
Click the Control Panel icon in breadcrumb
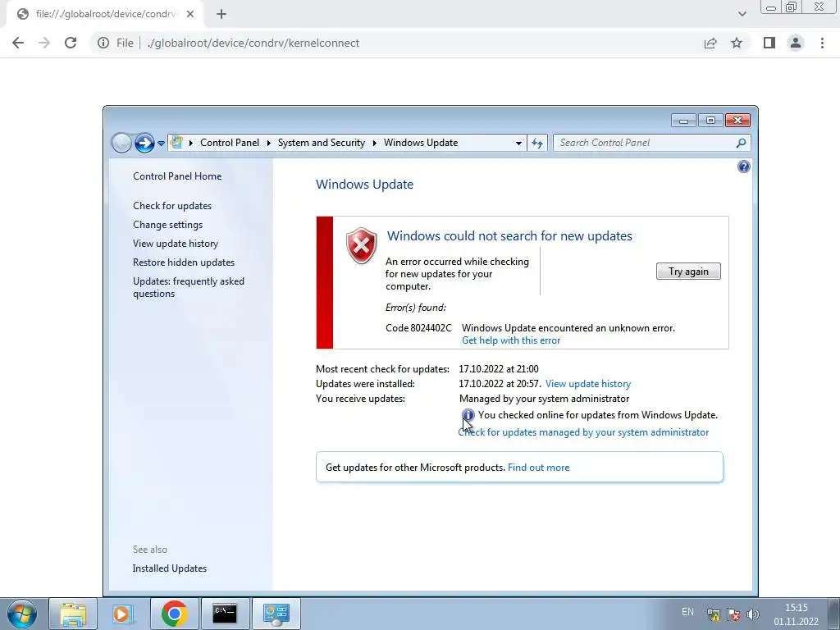[x=176, y=143]
